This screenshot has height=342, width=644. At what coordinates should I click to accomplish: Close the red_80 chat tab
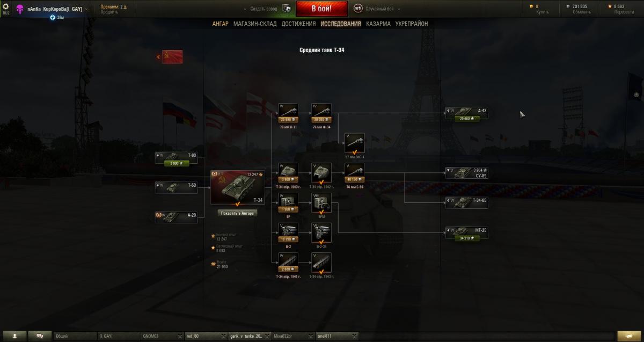(x=224, y=336)
